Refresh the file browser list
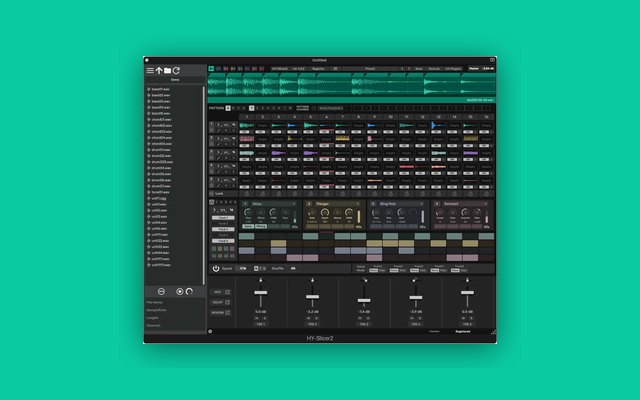The width and height of the screenshot is (640, 400). tap(176, 71)
